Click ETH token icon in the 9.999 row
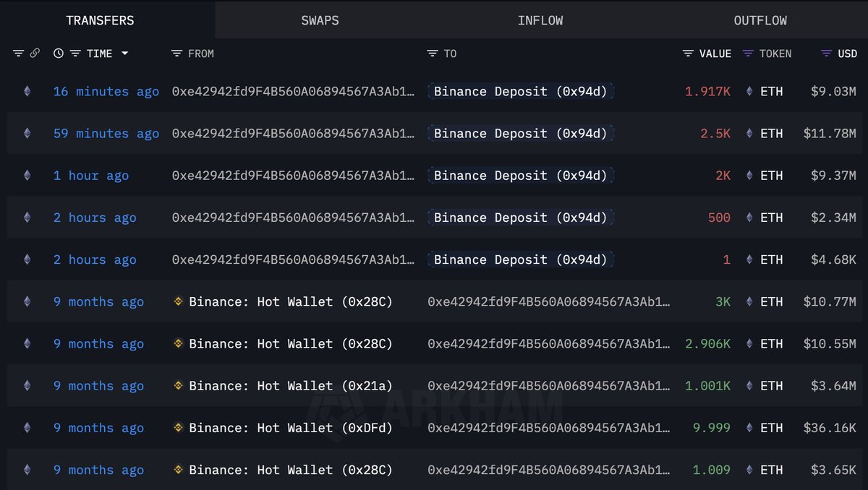The image size is (868, 490). click(749, 428)
